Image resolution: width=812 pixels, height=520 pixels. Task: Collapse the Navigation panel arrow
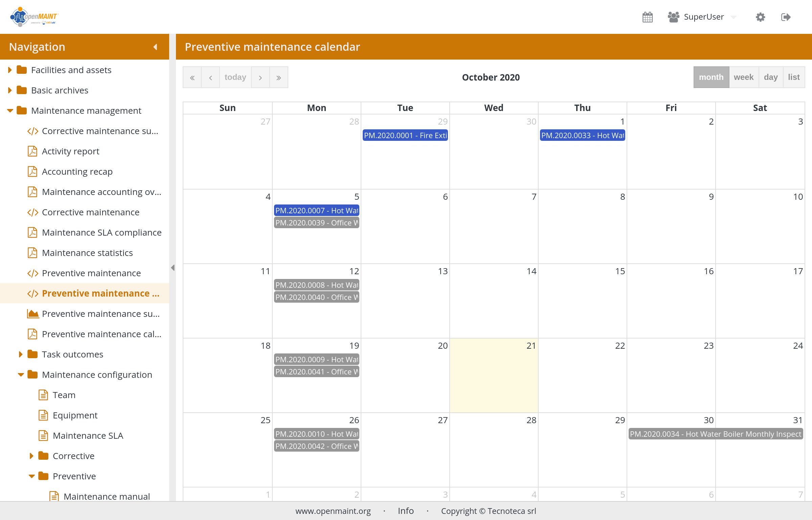coord(155,47)
